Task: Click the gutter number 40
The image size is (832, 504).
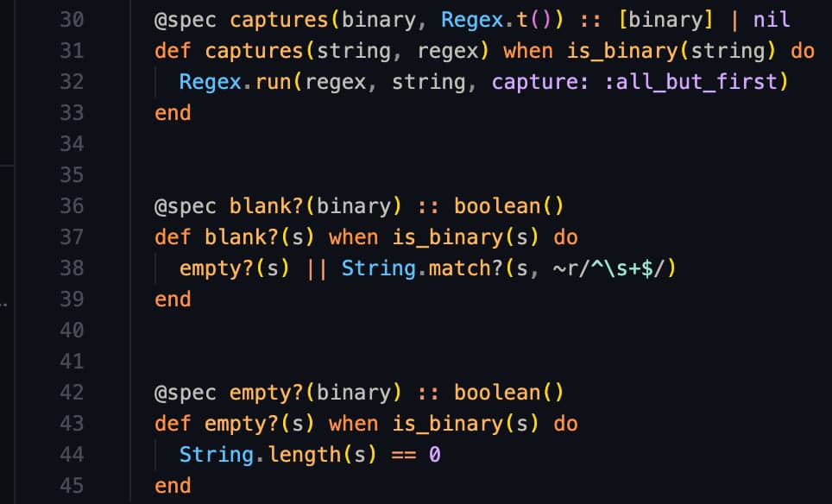Action: point(72,331)
